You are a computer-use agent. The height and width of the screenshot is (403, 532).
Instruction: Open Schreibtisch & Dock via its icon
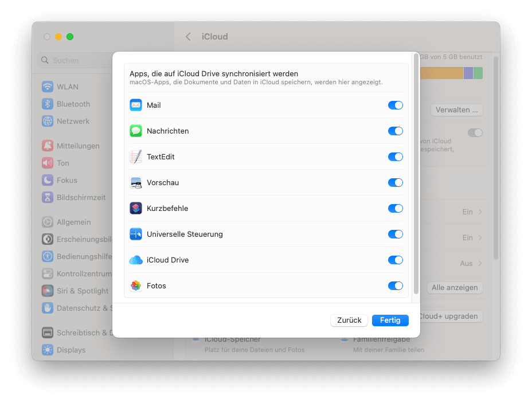click(x=48, y=332)
